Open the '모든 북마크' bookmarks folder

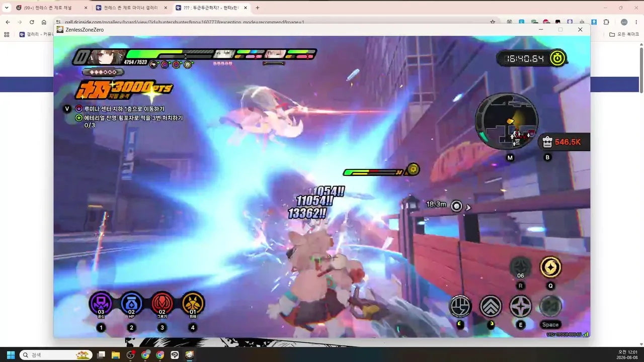click(624, 34)
